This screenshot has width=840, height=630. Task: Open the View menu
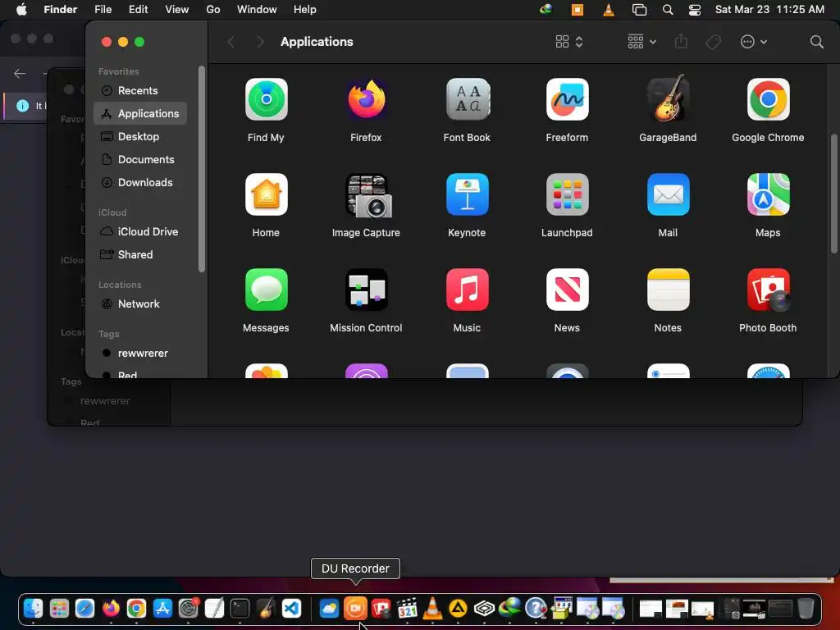point(177,10)
